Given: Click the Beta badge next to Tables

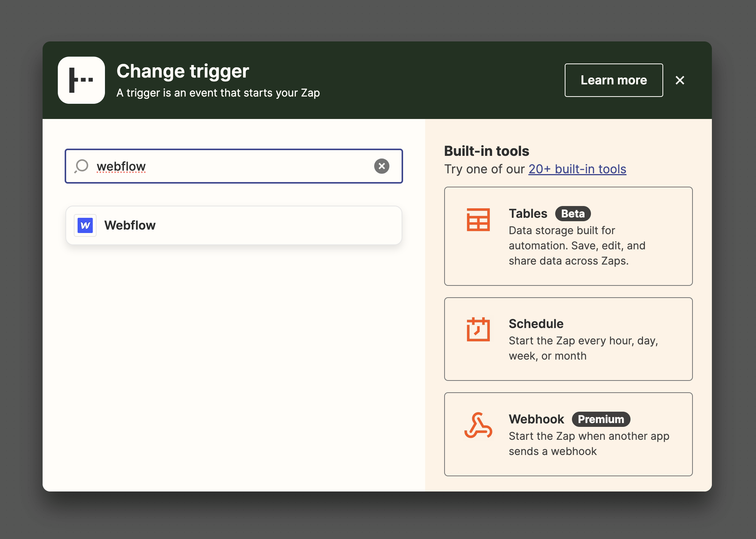Looking at the screenshot, I should pyautogui.click(x=573, y=214).
